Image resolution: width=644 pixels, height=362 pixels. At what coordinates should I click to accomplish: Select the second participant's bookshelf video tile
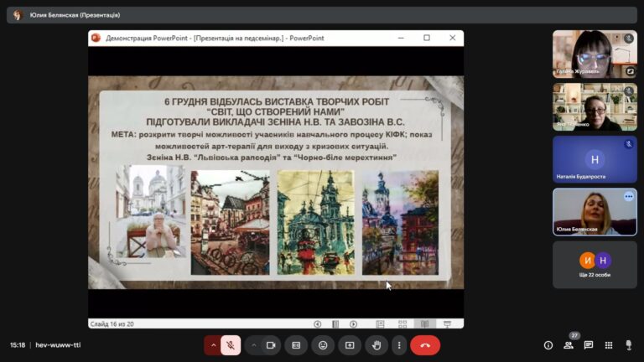click(595, 106)
